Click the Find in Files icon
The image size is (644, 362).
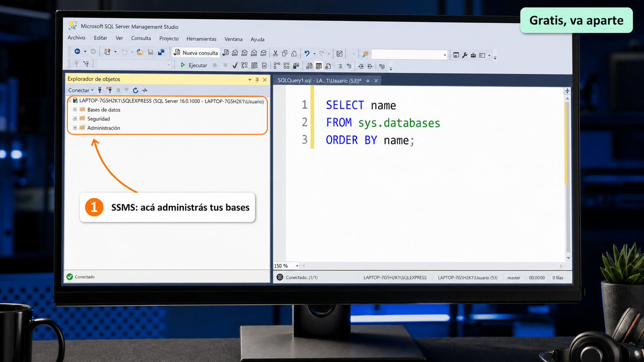[365, 54]
